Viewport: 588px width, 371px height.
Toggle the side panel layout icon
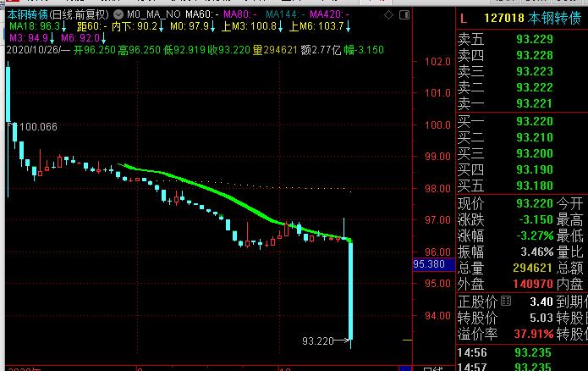[x=404, y=15]
